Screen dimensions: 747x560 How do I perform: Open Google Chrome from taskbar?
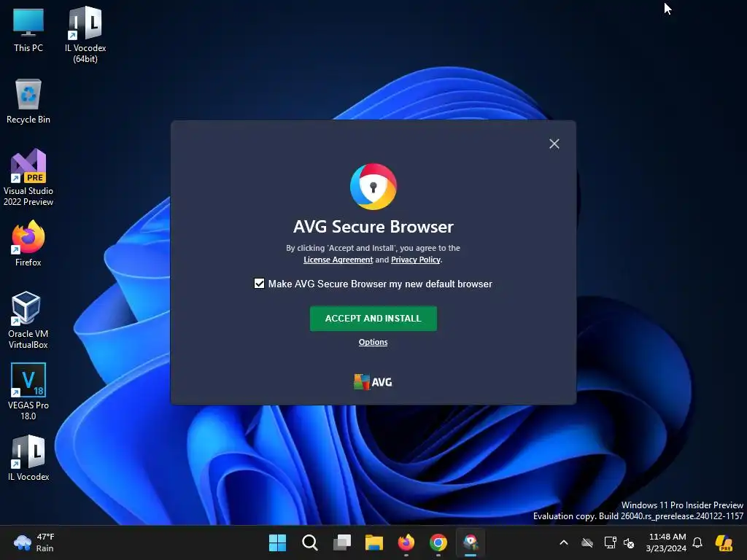click(x=438, y=542)
